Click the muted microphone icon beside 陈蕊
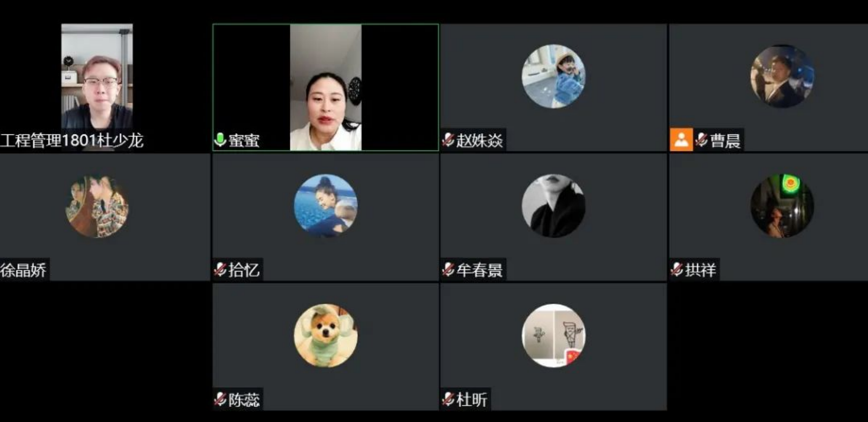The width and height of the screenshot is (868, 422). pyautogui.click(x=220, y=399)
